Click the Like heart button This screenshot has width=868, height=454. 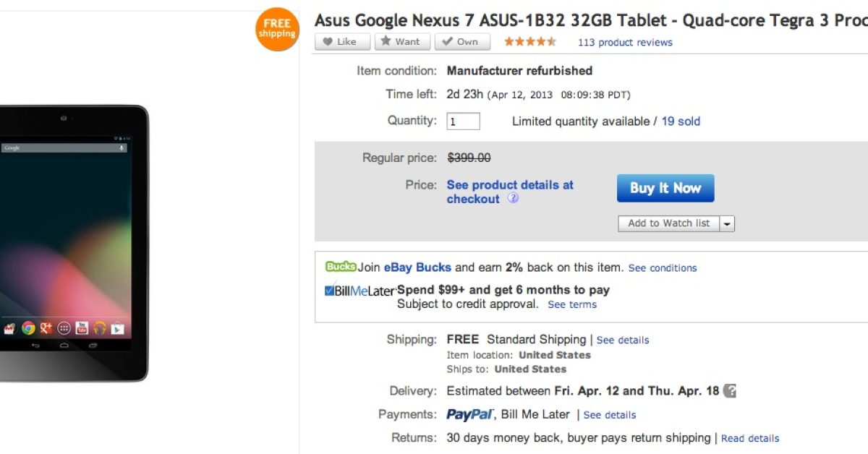[x=341, y=42]
